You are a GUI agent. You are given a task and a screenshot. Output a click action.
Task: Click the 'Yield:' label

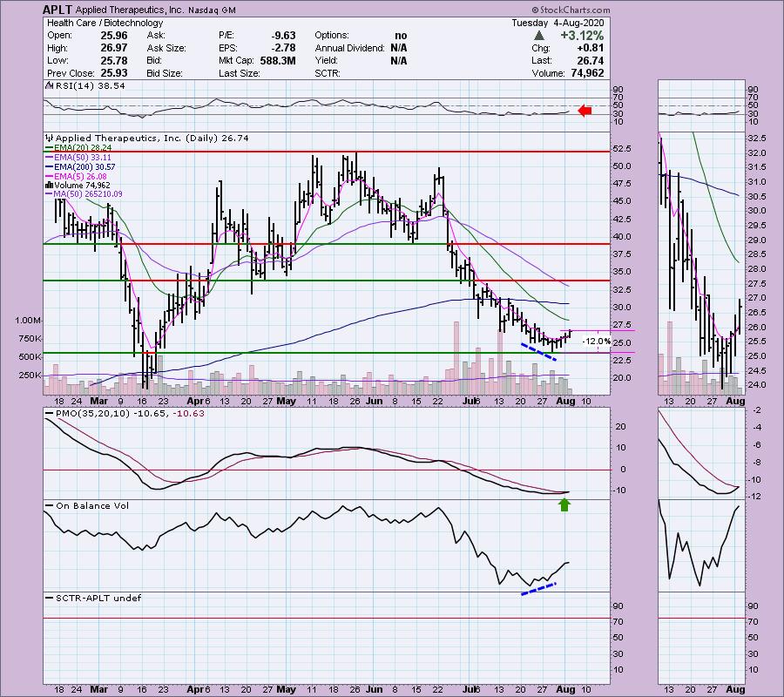(x=327, y=60)
